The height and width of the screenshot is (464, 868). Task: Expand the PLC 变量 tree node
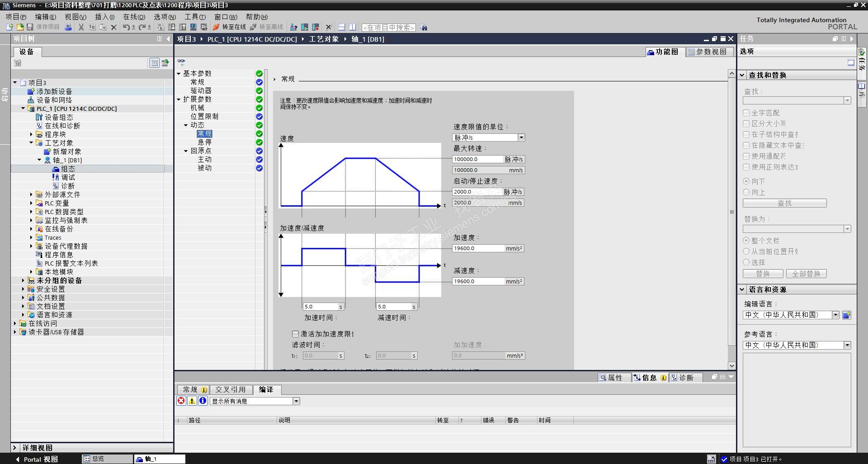[31, 203]
